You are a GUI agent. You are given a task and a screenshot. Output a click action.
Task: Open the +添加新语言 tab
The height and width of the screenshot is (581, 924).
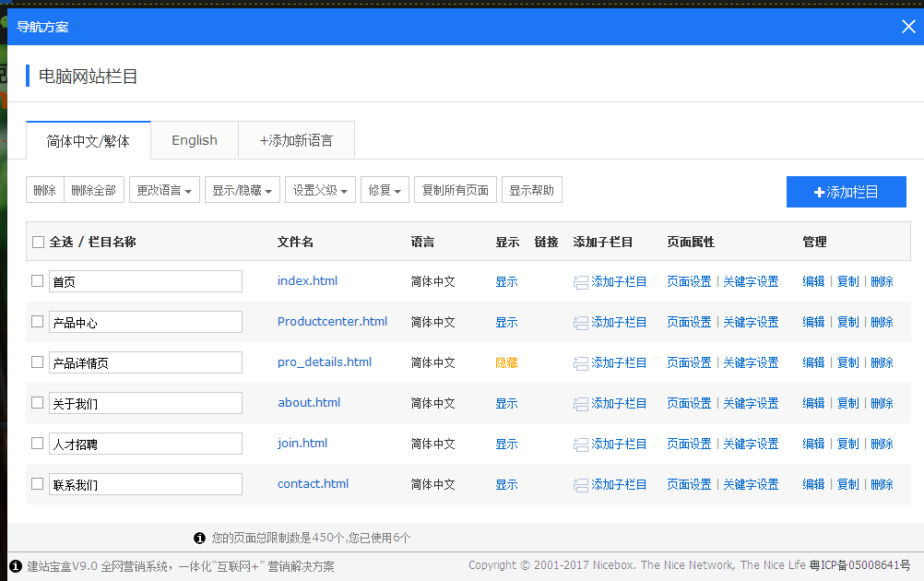click(x=296, y=140)
